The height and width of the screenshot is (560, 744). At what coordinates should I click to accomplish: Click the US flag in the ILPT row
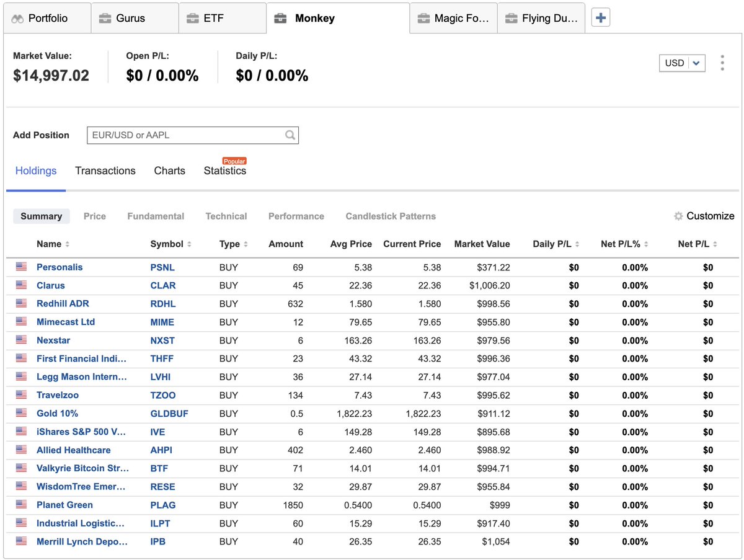[22, 523]
